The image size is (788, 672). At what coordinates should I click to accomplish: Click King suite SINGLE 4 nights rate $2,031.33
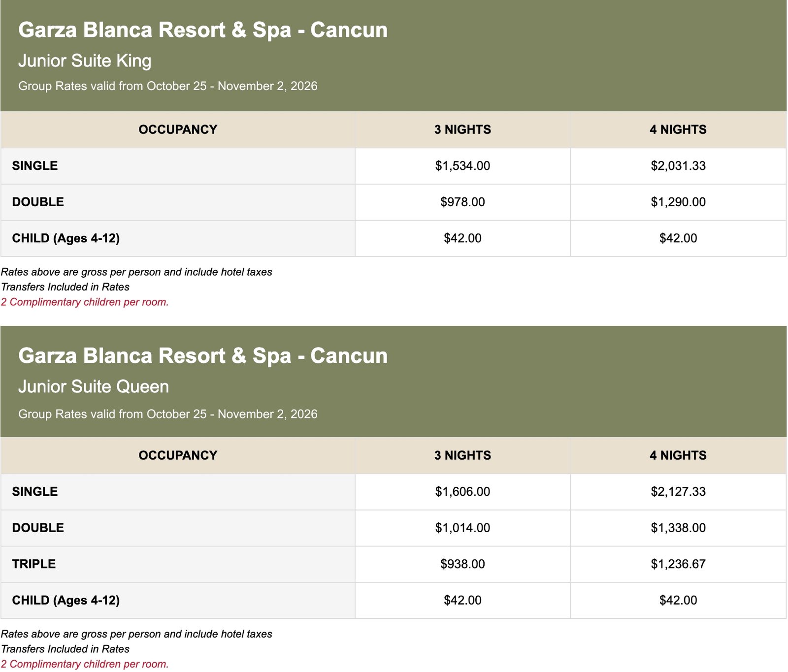point(678,166)
